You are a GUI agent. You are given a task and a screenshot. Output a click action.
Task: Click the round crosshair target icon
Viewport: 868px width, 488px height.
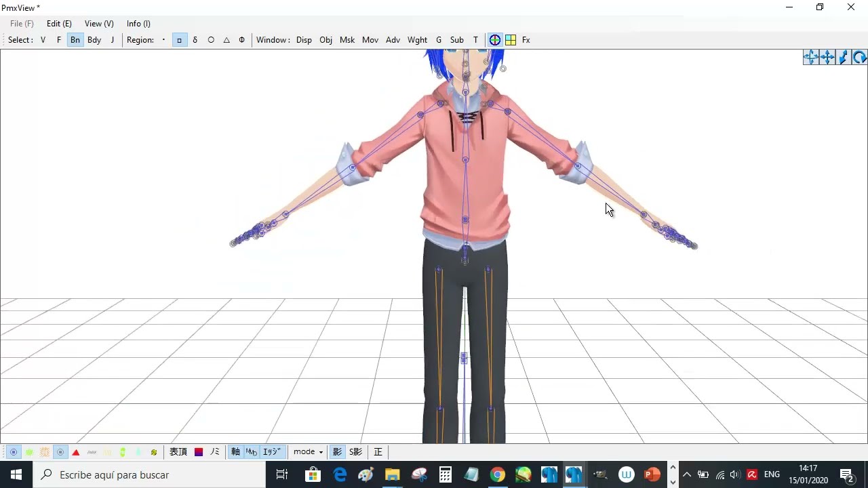(x=495, y=40)
